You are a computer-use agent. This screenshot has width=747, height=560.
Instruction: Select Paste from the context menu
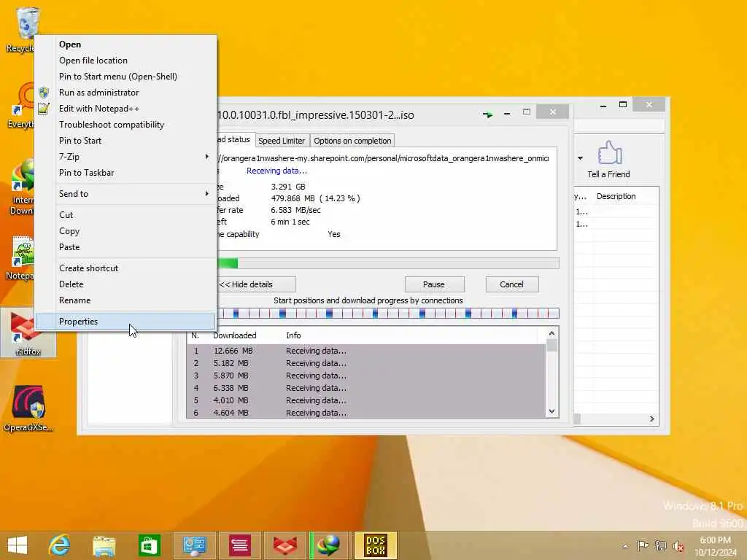(125, 247)
